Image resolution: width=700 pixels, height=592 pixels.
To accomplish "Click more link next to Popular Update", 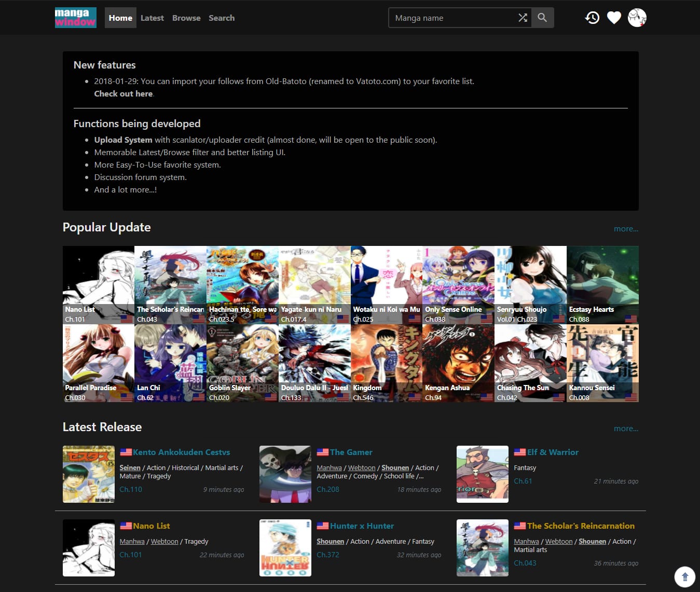I will (x=626, y=229).
